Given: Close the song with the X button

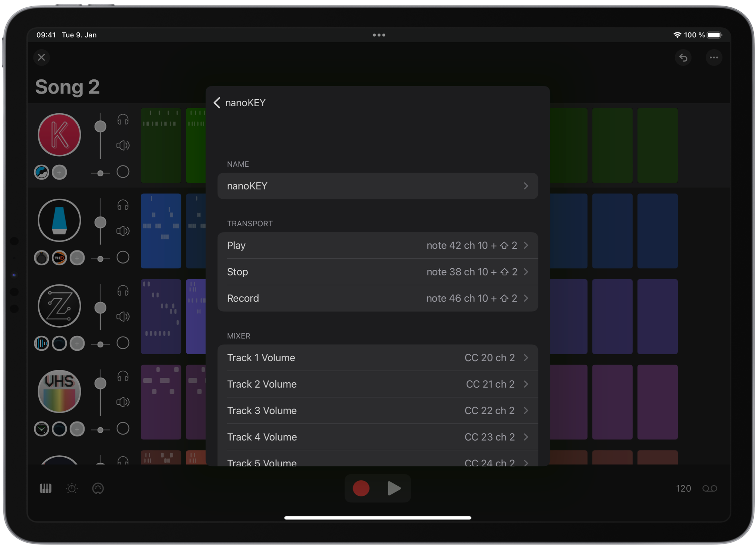Looking at the screenshot, I should click(42, 57).
